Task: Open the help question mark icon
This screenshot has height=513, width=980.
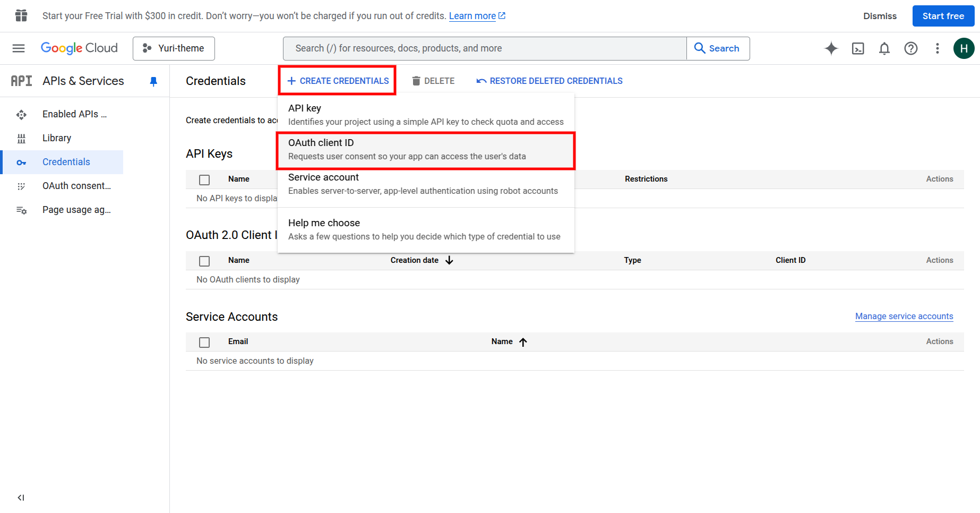Action: pos(910,48)
